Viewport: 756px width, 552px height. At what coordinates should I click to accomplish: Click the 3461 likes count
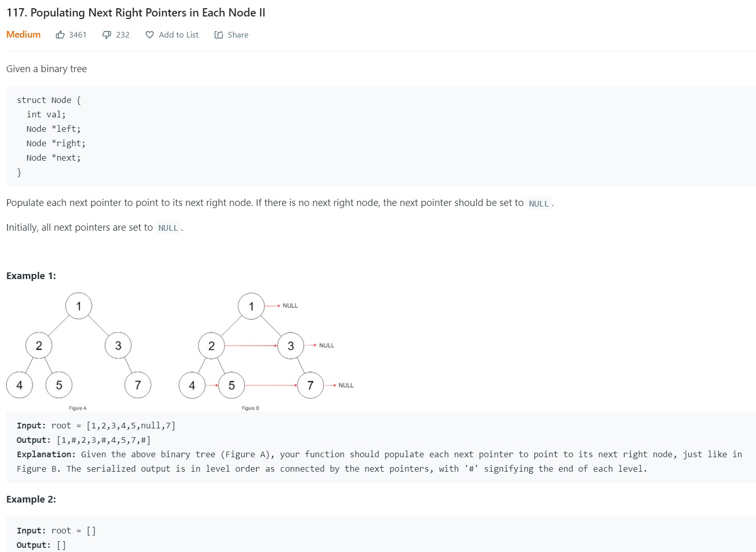[78, 35]
